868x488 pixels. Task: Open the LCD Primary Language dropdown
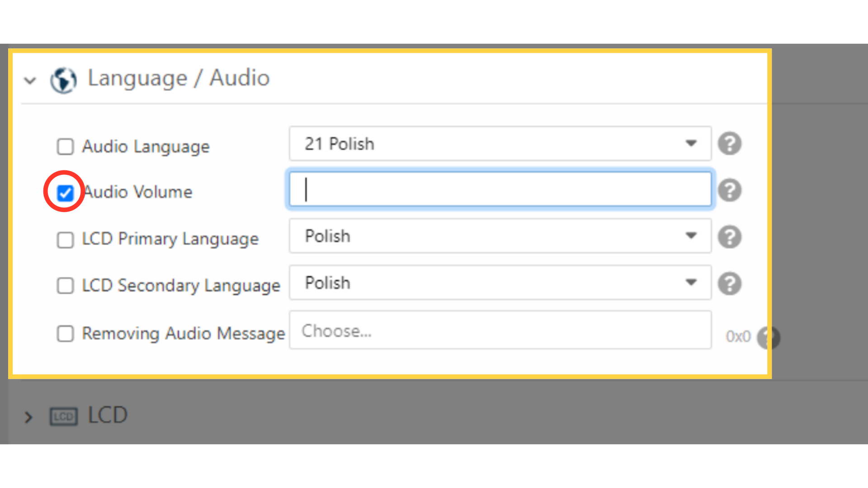point(500,236)
